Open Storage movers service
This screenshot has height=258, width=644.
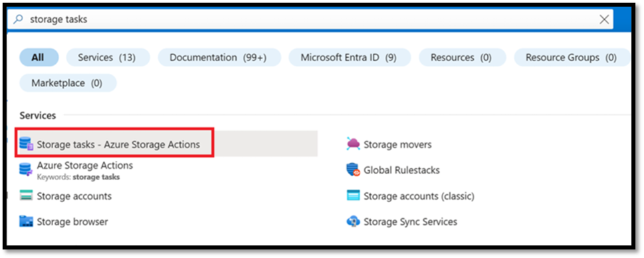pos(397,144)
